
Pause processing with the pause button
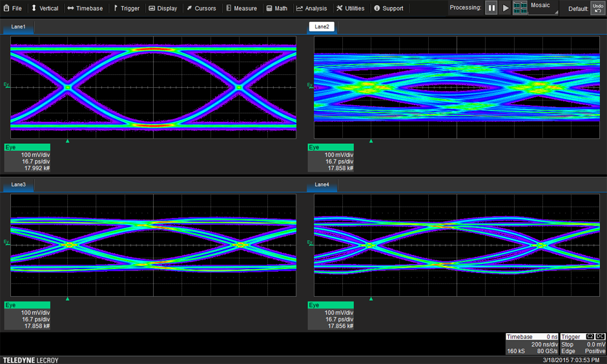491,8
